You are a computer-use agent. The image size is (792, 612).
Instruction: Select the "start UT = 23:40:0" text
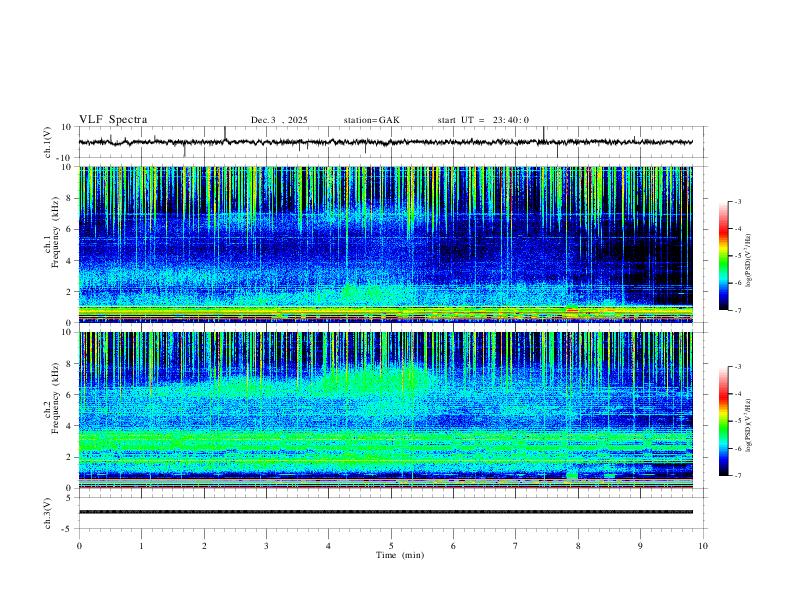pyautogui.click(x=483, y=120)
